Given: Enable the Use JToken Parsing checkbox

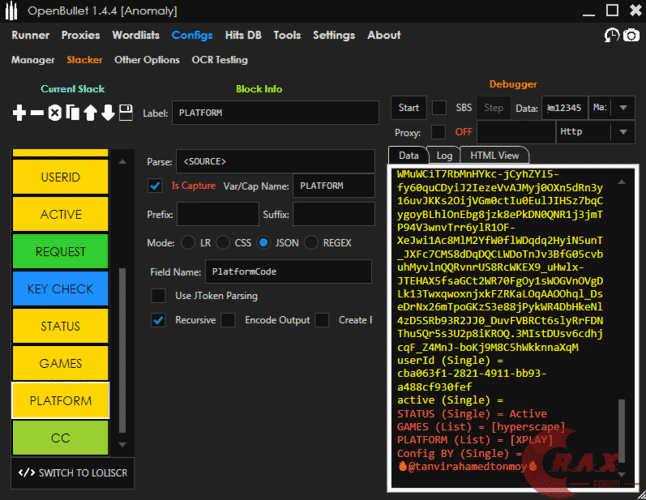Looking at the screenshot, I should (158, 295).
